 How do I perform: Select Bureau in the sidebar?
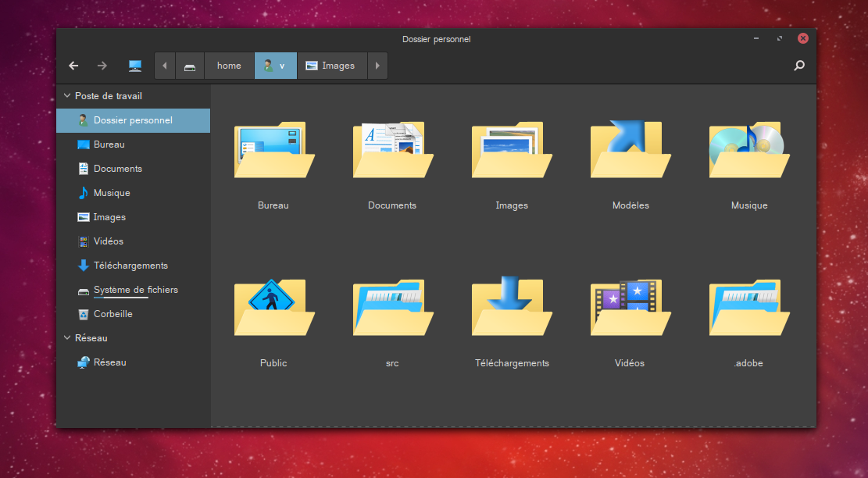134,144
